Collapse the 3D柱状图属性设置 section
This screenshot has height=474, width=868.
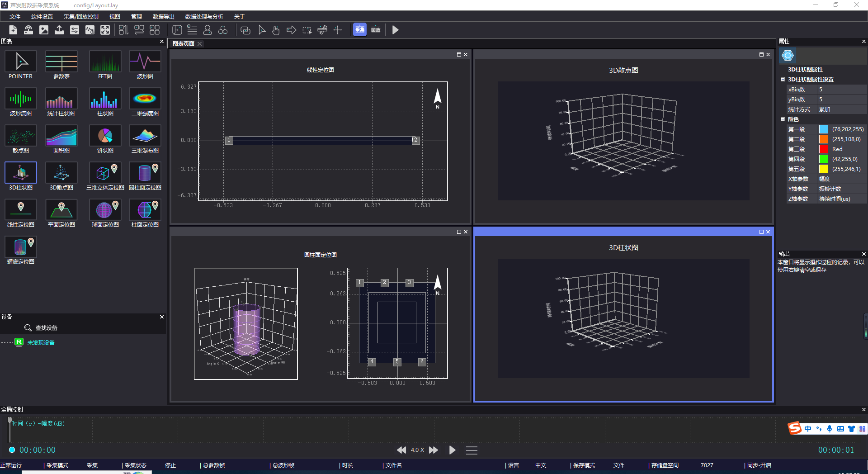click(783, 80)
